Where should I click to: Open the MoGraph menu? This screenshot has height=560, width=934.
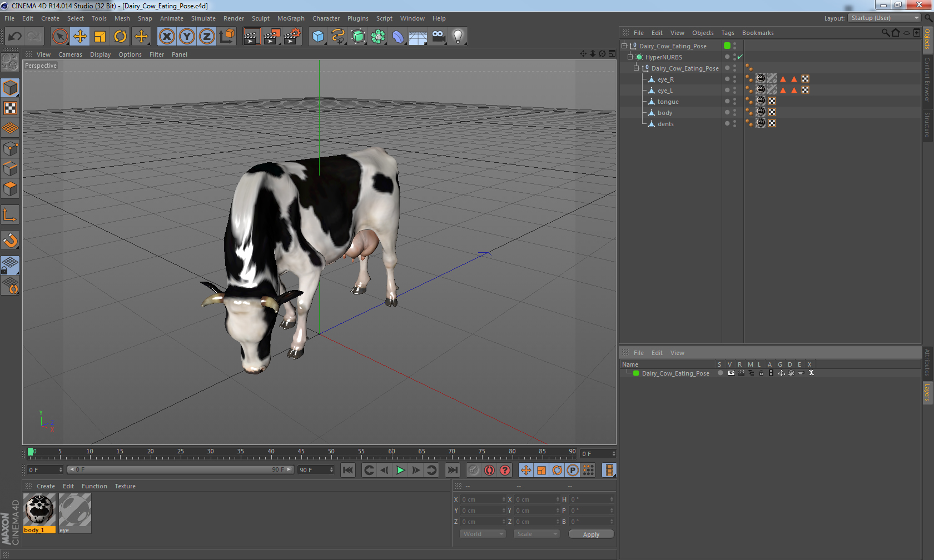pyautogui.click(x=291, y=18)
